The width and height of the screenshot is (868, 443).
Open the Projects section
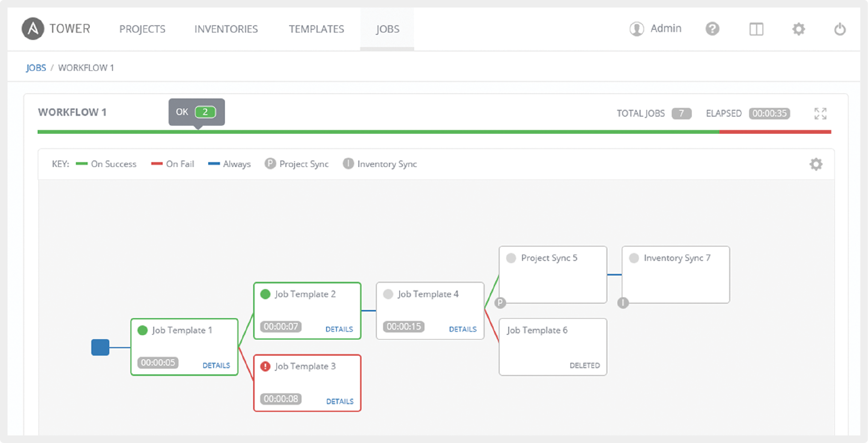[x=142, y=28]
